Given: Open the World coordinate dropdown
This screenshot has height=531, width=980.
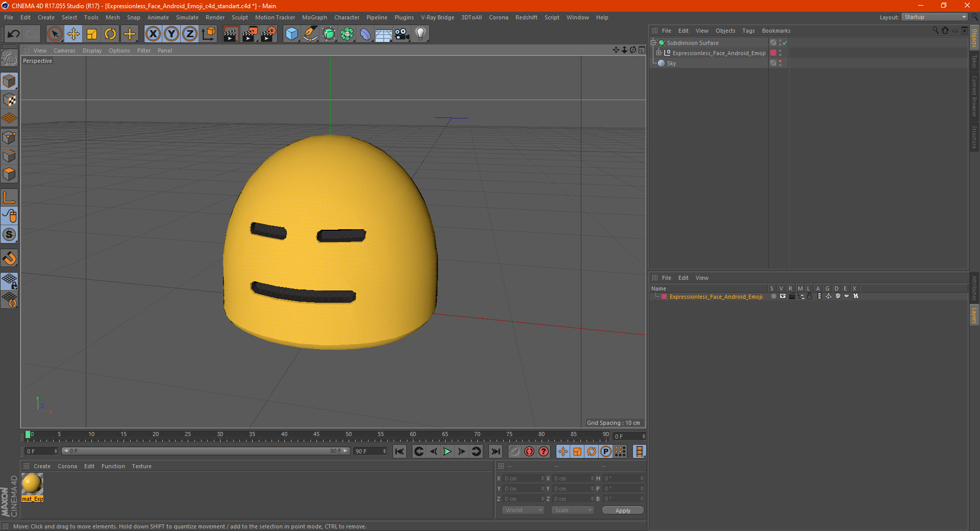Looking at the screenshot, I should click(x=524, y=510).
